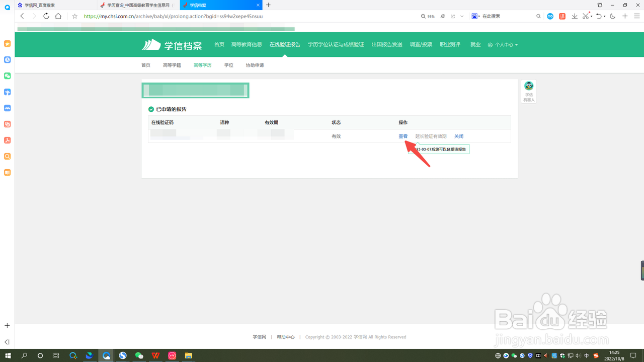This screenshot has height=362, width=644.
Task: Open bookmarks via the star sidebar icon
Action: (7, 44)
